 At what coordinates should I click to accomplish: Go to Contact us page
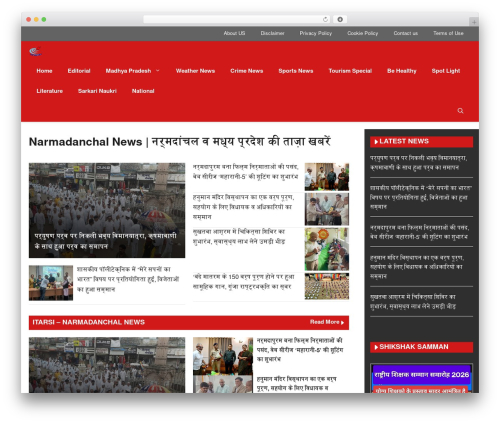pos(406,33)
